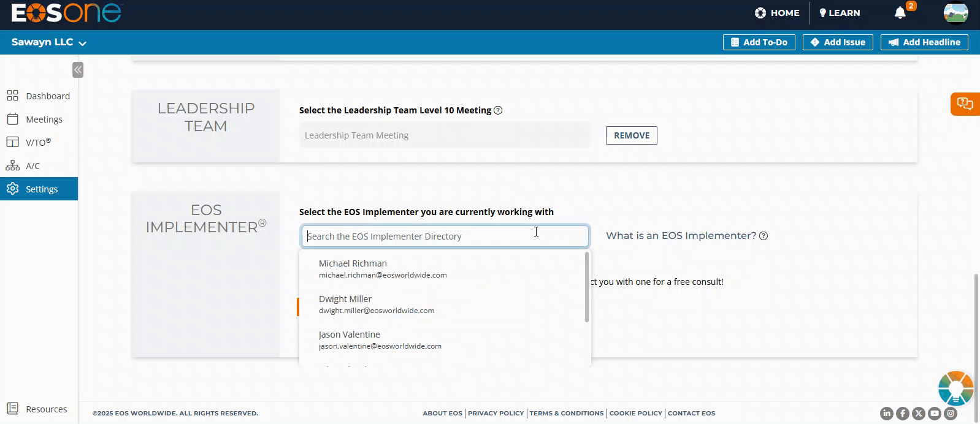The width and height of the screenshot is (980, 424).
Task: Go to Settings in the sidebar
Action: click(39, 189)
